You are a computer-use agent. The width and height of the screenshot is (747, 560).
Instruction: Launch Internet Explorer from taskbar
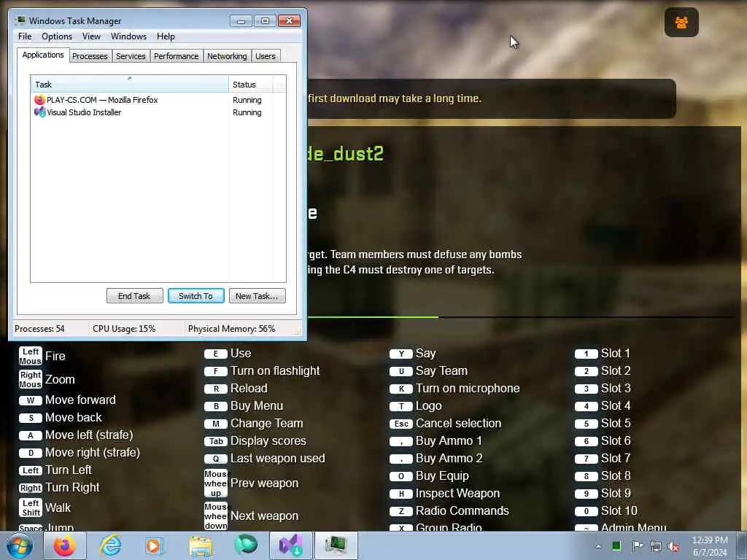tap(110, 545)
